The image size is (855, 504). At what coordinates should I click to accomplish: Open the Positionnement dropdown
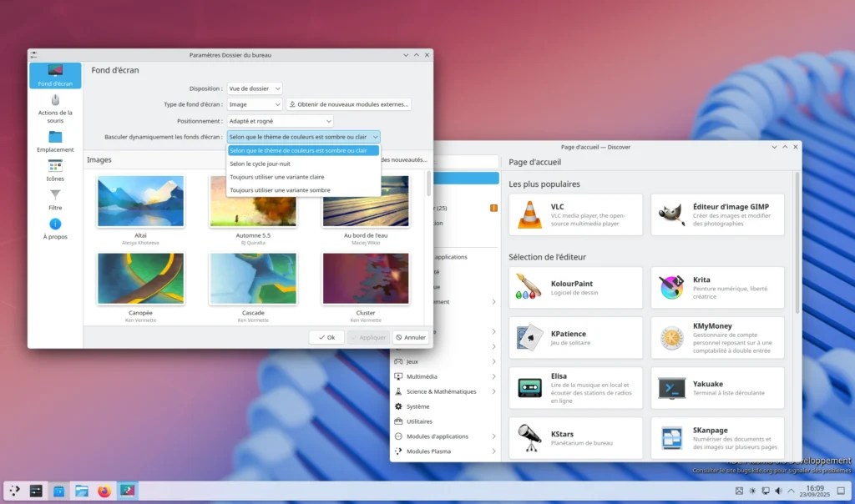tap(281, 121)
